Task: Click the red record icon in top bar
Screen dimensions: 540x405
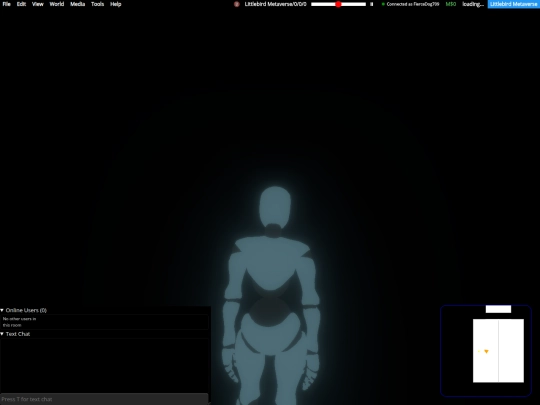Action: [x=237, y=4]
